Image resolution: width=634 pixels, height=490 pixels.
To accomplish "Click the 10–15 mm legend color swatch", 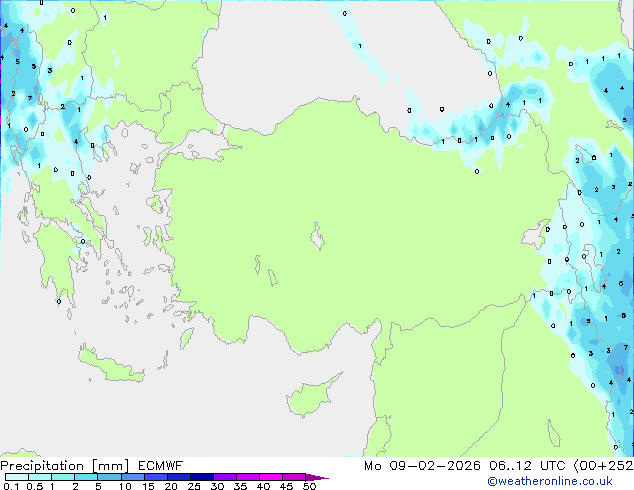I will tap(133, 477).
